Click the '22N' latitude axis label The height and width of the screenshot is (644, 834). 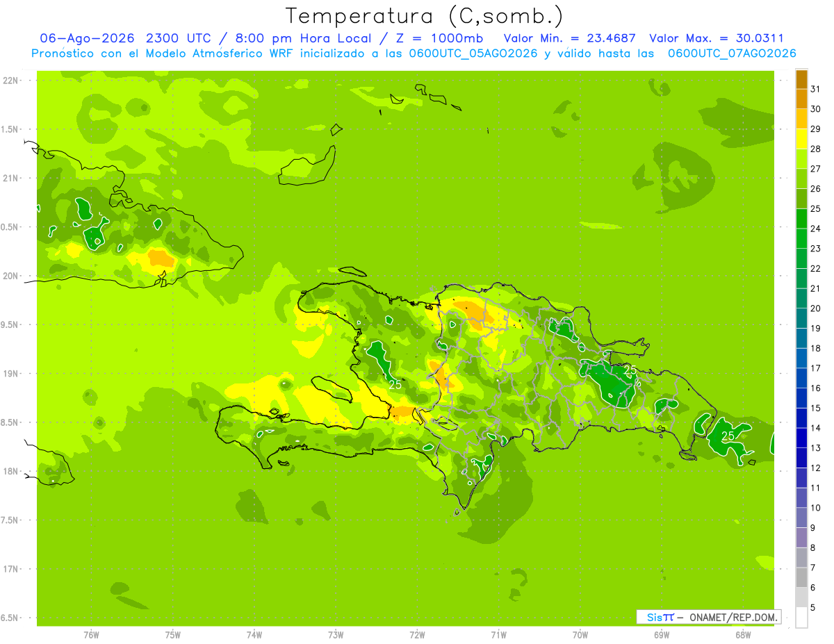[x=10, y=80]
